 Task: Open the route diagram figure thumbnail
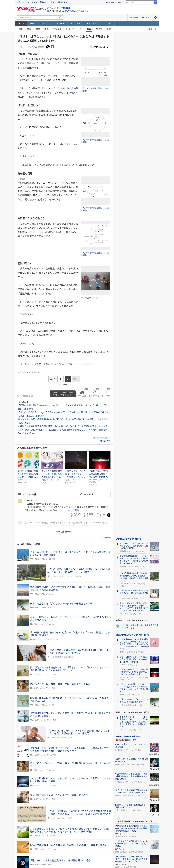point(95,191)
